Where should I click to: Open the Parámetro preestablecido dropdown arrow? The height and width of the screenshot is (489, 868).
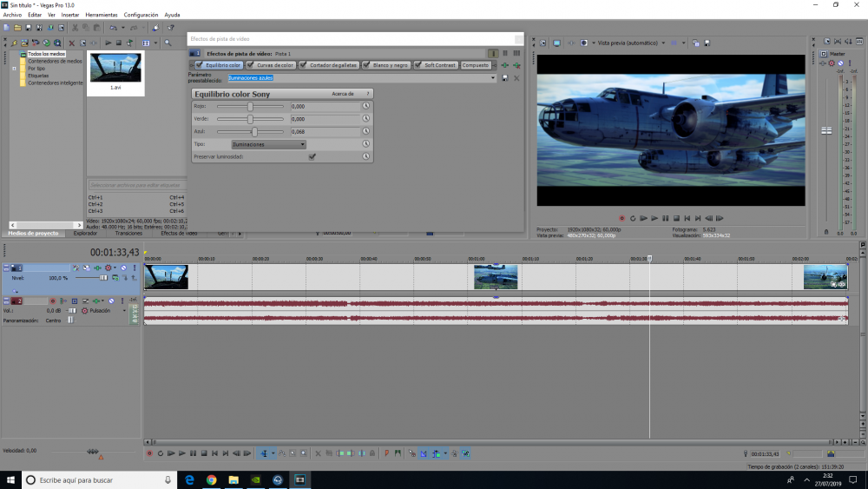click(493, 78)
